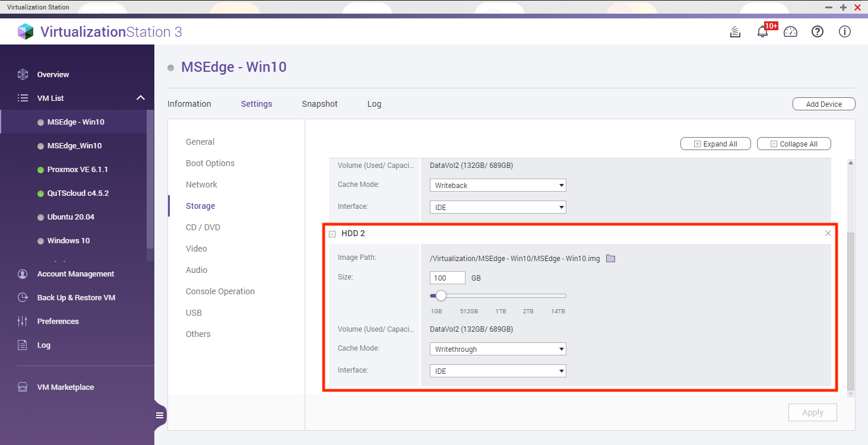
Task: Switch to the Settings tab
Action: [x=256, y=104]
